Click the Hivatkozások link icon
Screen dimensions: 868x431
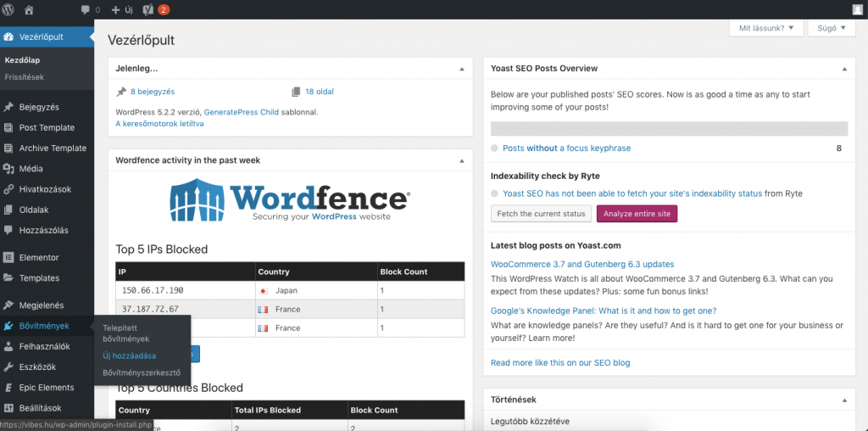(x=8, y=189)
